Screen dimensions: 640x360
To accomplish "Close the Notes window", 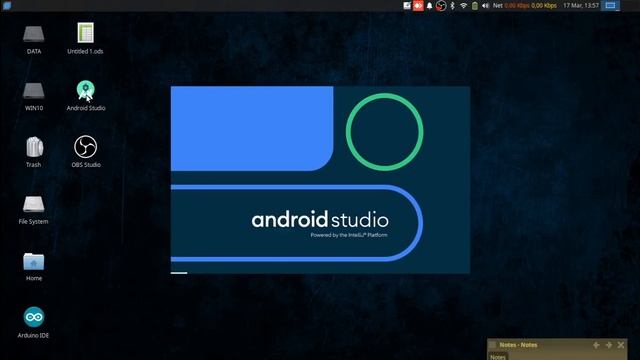I will (621, 345).
